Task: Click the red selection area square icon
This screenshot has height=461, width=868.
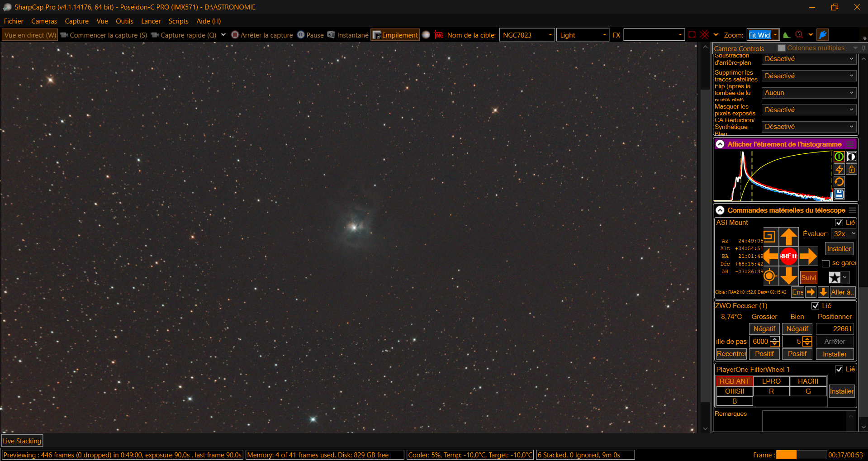Action: [692, 35]
